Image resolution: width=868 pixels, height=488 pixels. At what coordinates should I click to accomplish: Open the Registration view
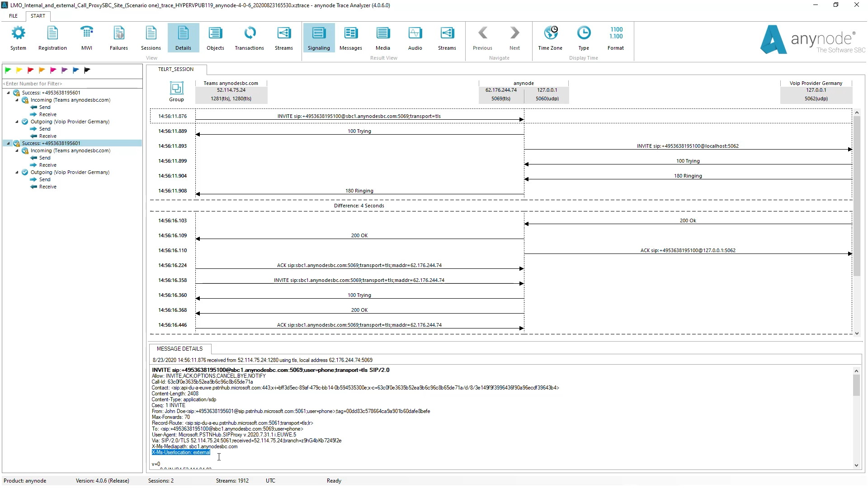tap(52, 38)
